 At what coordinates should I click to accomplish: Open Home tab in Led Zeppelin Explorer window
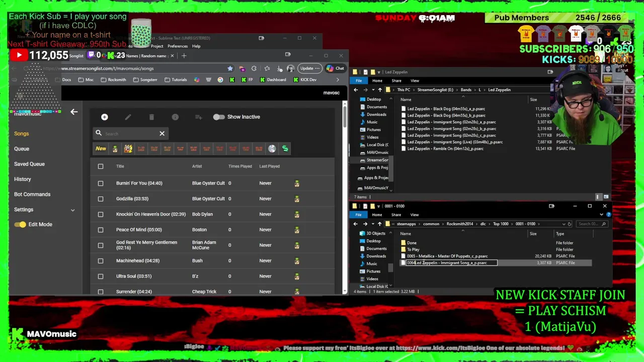377,81
